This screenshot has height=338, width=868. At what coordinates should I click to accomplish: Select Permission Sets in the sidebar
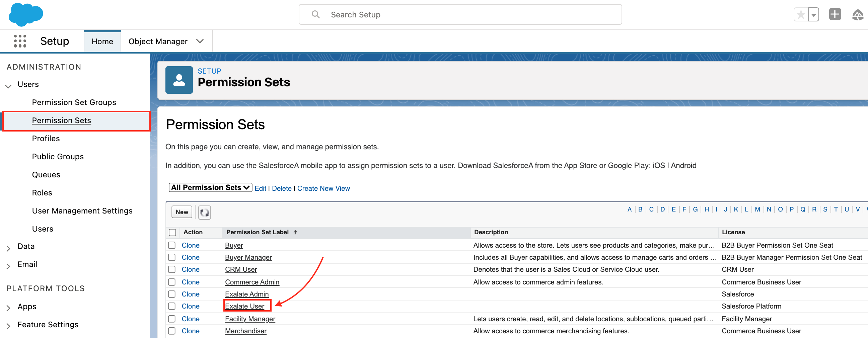pyautogui.click(x=61, y=120)
